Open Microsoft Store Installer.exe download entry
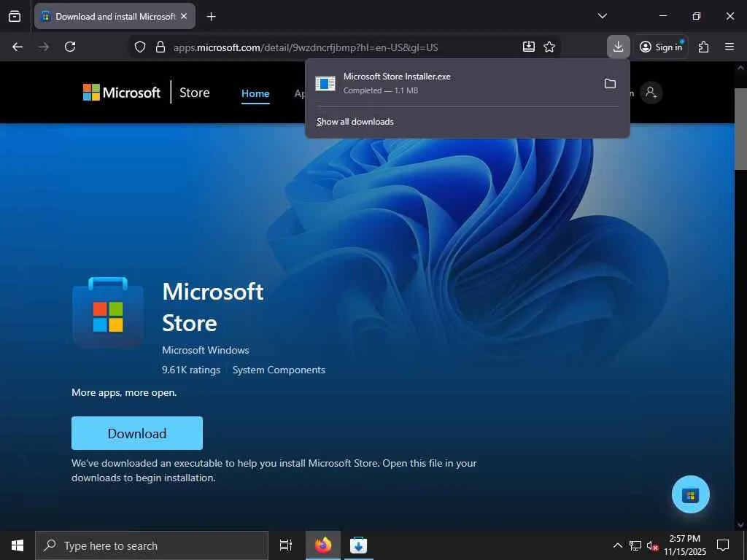Viewport: 747px width, 560px height. [452, 83]
